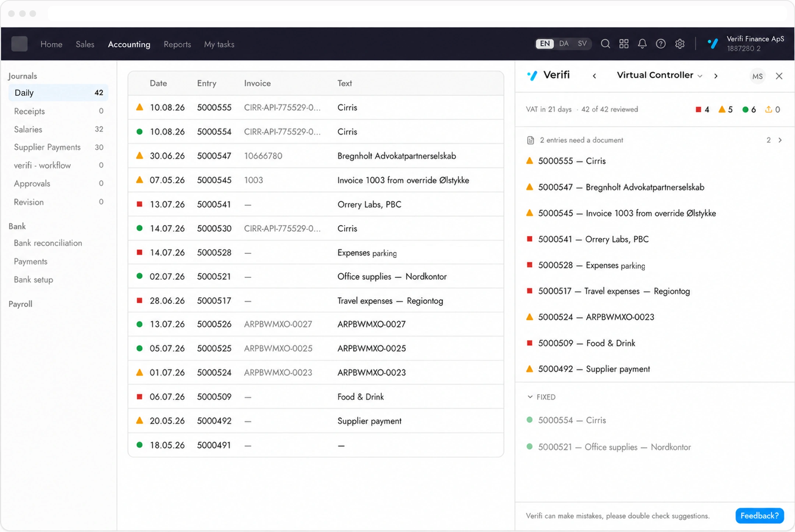The height and width of the screenshot is (532, 795).
Task: Click Verifi logo in side panel header
Action: [548, 75]
